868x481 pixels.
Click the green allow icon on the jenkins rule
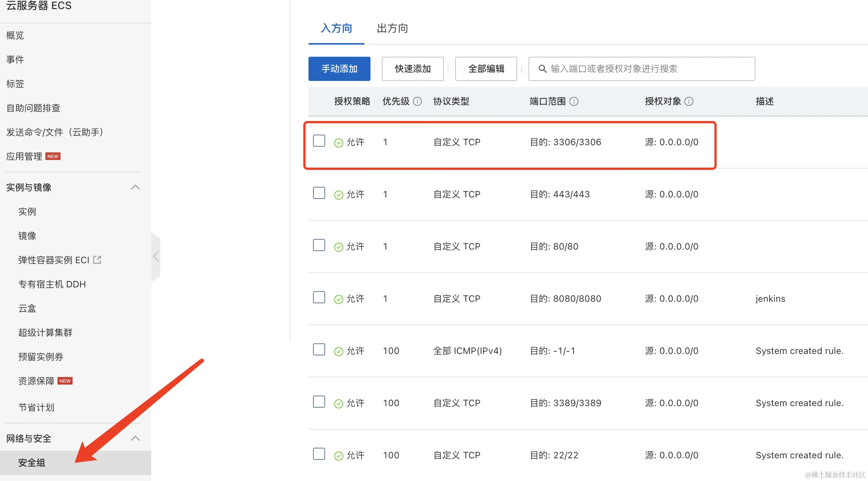click(x=339, y=299)
